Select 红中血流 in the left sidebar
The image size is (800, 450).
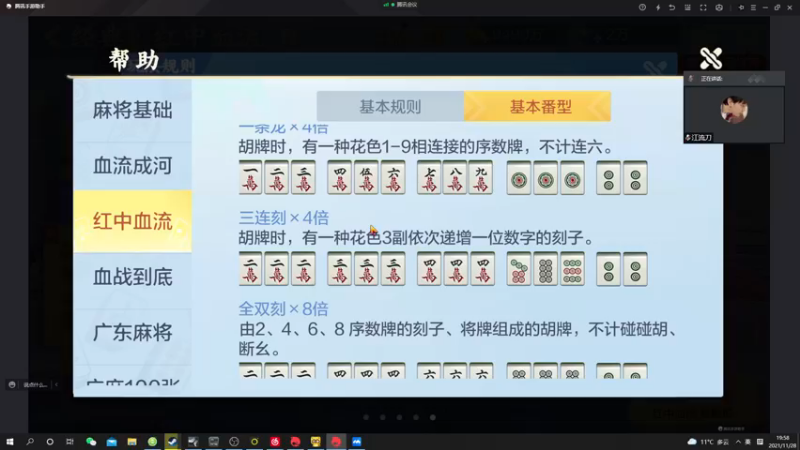[x=133, y=221]
